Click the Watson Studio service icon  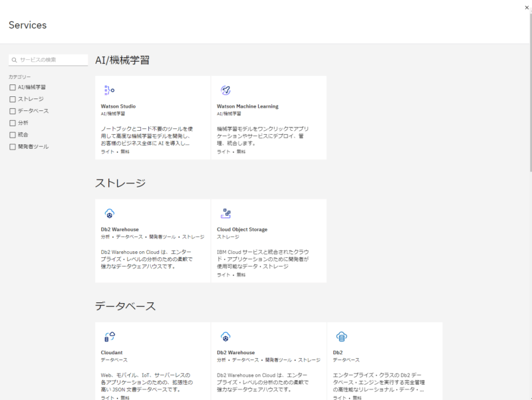tap(109, 90)
